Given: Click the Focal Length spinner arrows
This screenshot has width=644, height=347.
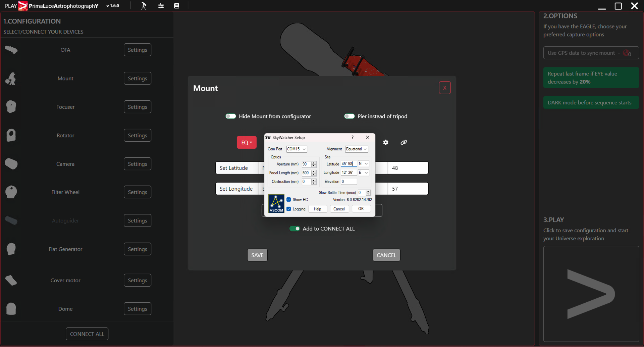Looking at the screenshot, I should click(314, 173).
